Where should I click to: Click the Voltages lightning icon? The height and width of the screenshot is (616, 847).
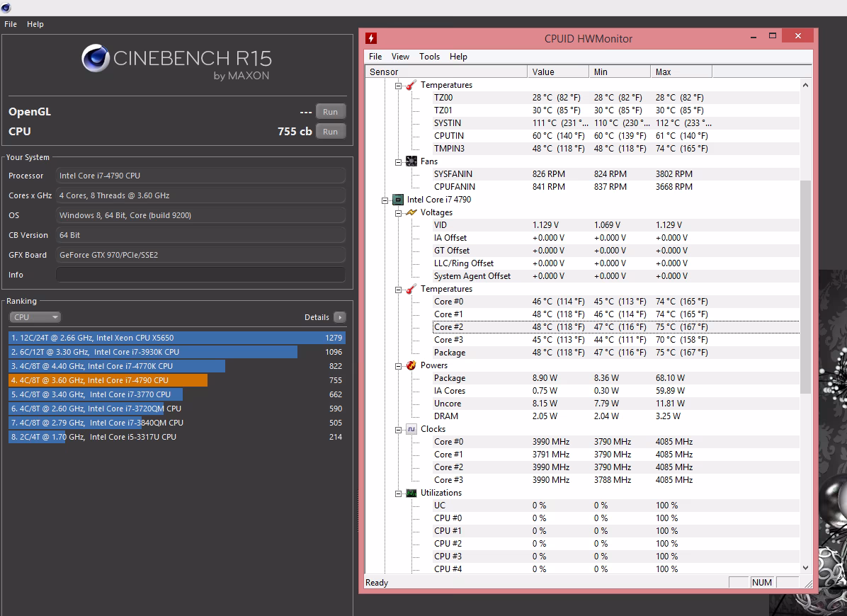[411, 212]
